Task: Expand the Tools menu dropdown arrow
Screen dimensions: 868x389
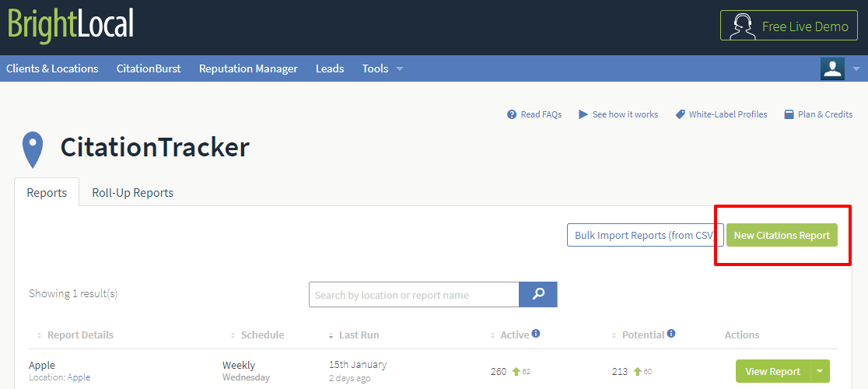Action: coord(400,69)
